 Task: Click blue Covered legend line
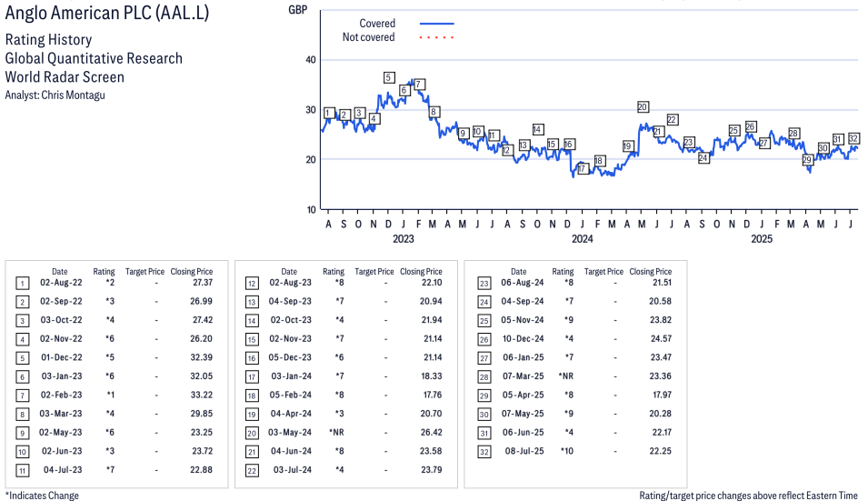[x=437, y=24]
